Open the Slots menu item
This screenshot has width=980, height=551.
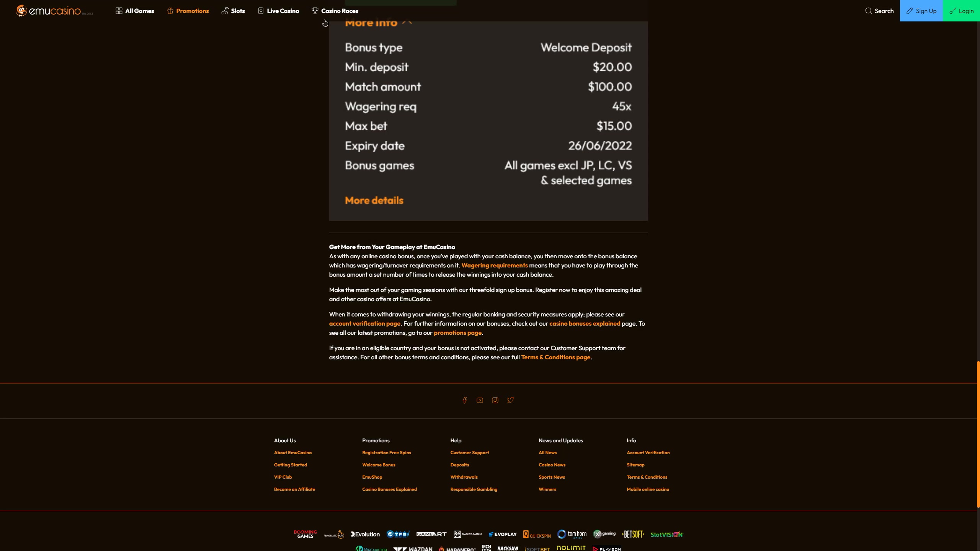point(233,11)
